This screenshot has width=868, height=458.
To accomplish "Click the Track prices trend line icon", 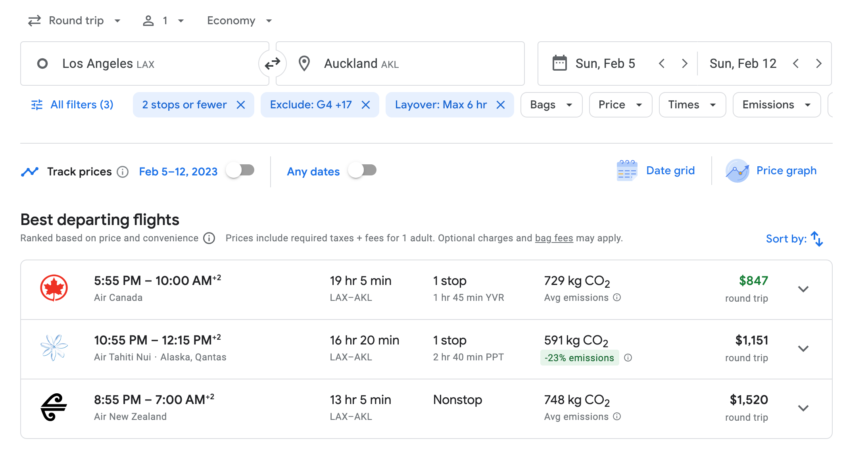I will pyautogui.click(x=30, y=171).
